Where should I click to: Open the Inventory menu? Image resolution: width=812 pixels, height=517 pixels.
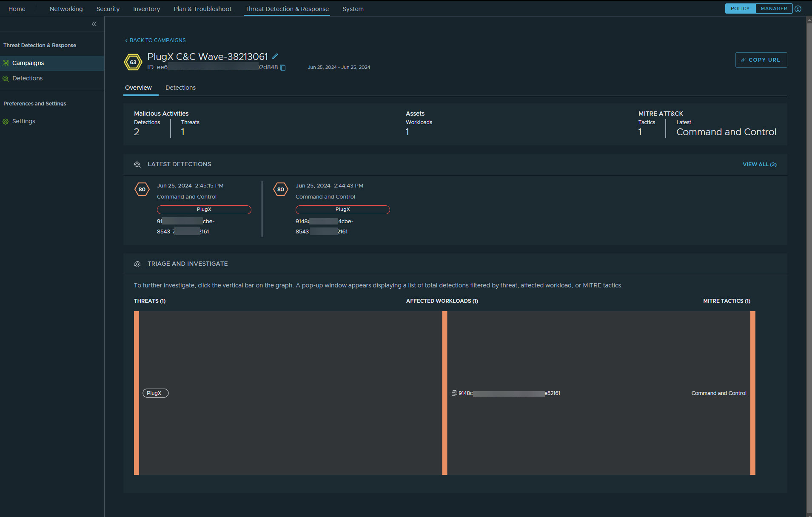(146, 9)
